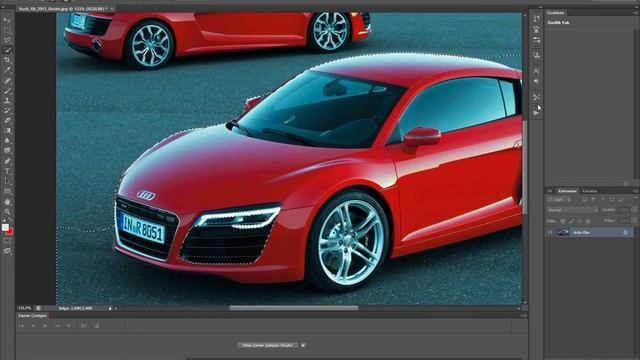The height and width of the screenshot is (360, 640).
Task: Open the Timeline panel flyout menu
Action: 524,316
